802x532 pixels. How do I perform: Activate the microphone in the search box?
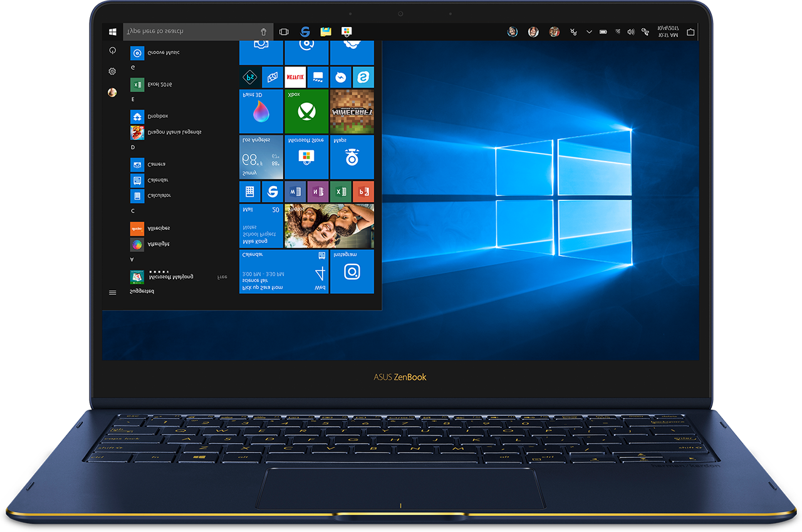(x=264, y=31)
